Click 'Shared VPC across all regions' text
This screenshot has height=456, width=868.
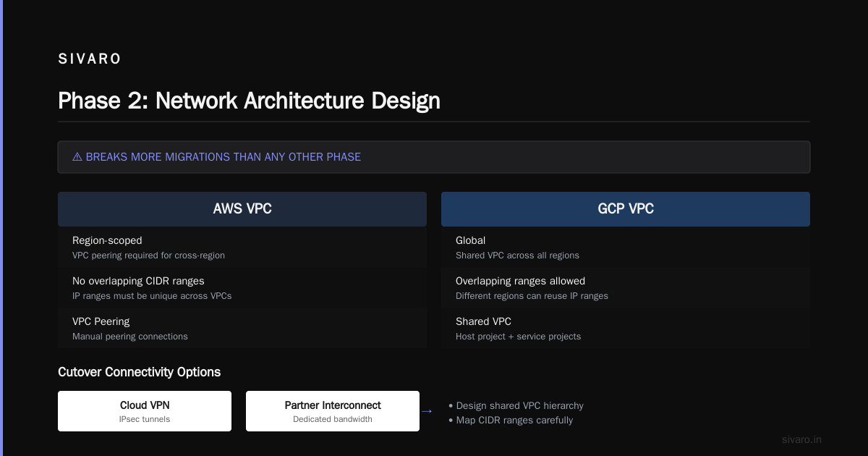click(x=517, y=256)
